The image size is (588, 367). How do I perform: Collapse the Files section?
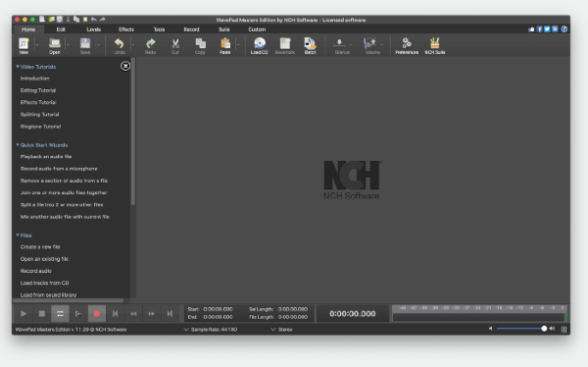tap(18, 236)
